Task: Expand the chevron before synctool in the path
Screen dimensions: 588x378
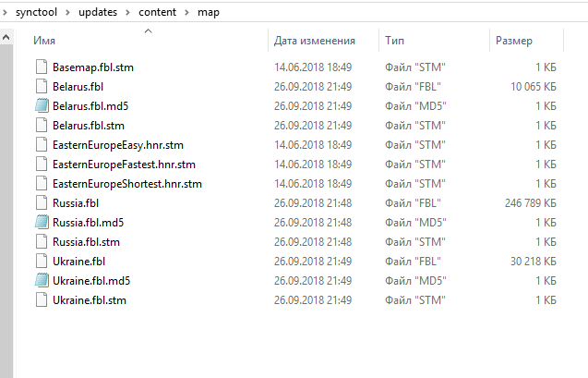Action: point(5,12)
